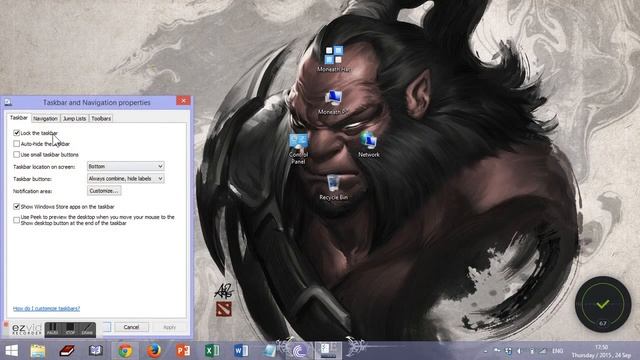The height and width of the screenshot is (360, 640).
Task: Open the blue open-book app on taskbar
Action: (96, 350)
